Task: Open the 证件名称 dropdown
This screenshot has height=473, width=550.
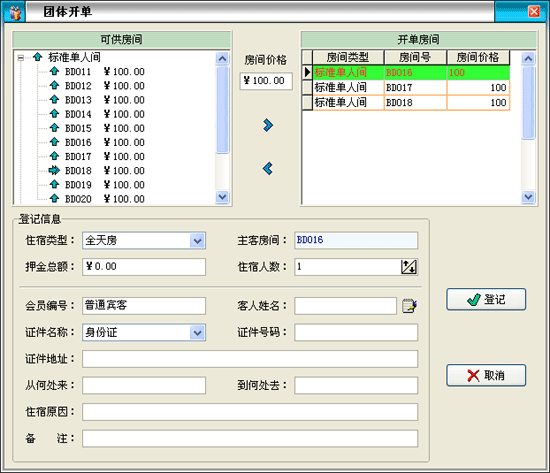Action: pyautogui.click(x=197, y=333)
